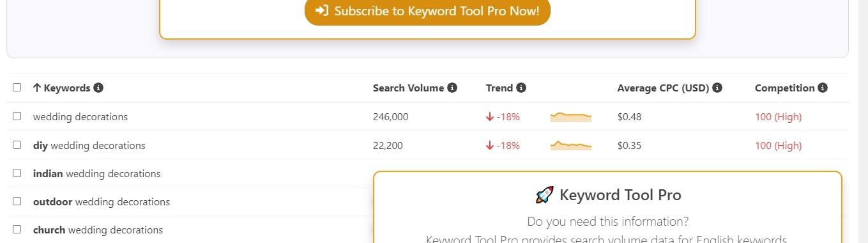The image size is (868, 243).
Task: Sort results by Competition header
Action: pyautogui.click(x=785, y=88)
